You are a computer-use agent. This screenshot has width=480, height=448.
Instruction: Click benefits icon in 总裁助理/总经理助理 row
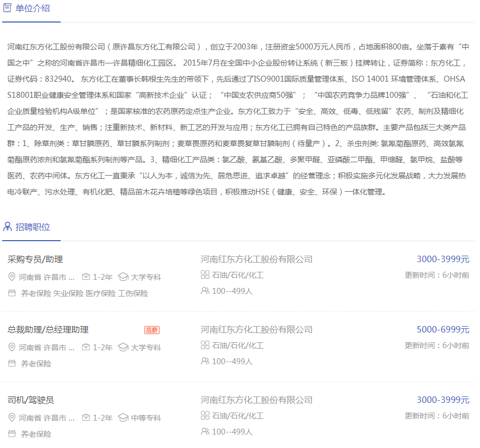click(12, 364)
